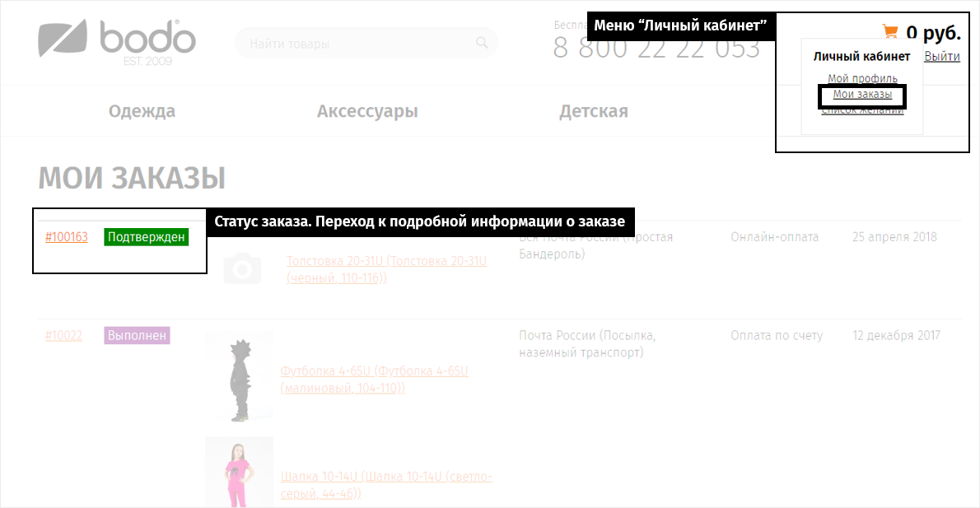The width and height of the screenshot is (980, 508).
Task: Click the 'Подтвержден' status badge
Action: tap(147, 237)
